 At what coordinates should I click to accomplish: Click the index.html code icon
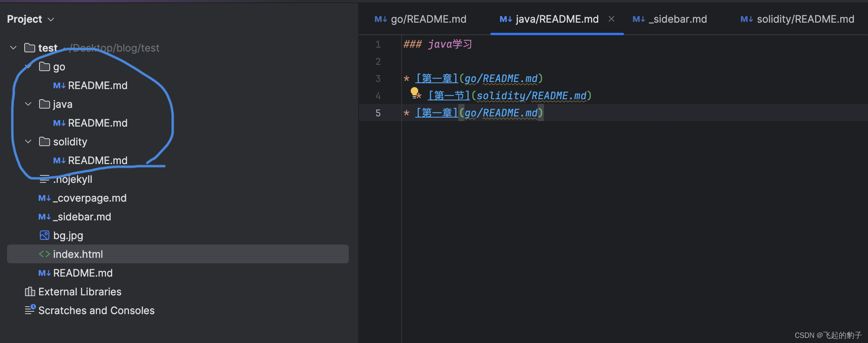pos(45,254)
